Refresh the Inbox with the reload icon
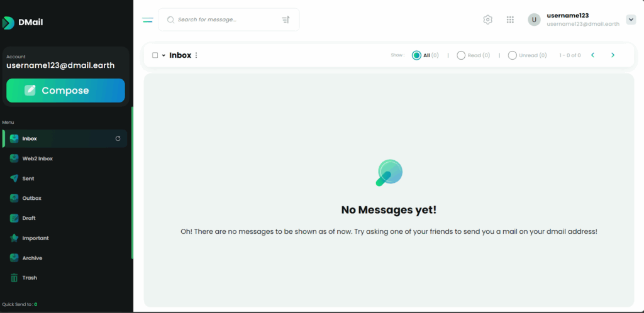 (118, 138)
